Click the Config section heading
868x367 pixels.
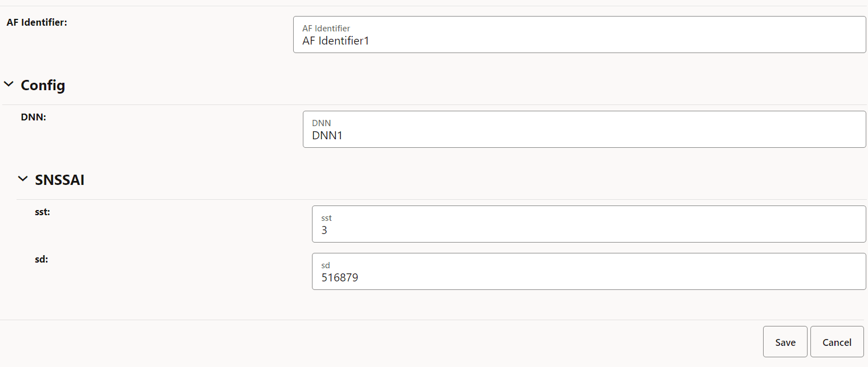point(42,85)
